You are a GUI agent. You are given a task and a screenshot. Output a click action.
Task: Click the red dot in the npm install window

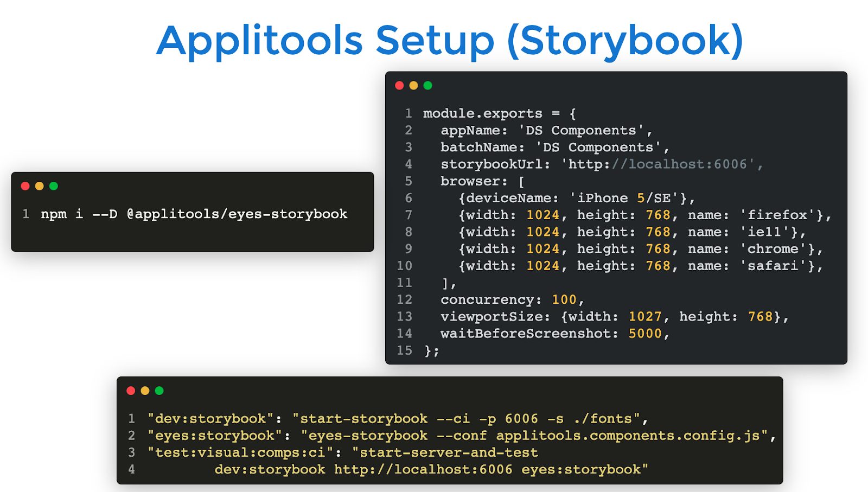25,186
